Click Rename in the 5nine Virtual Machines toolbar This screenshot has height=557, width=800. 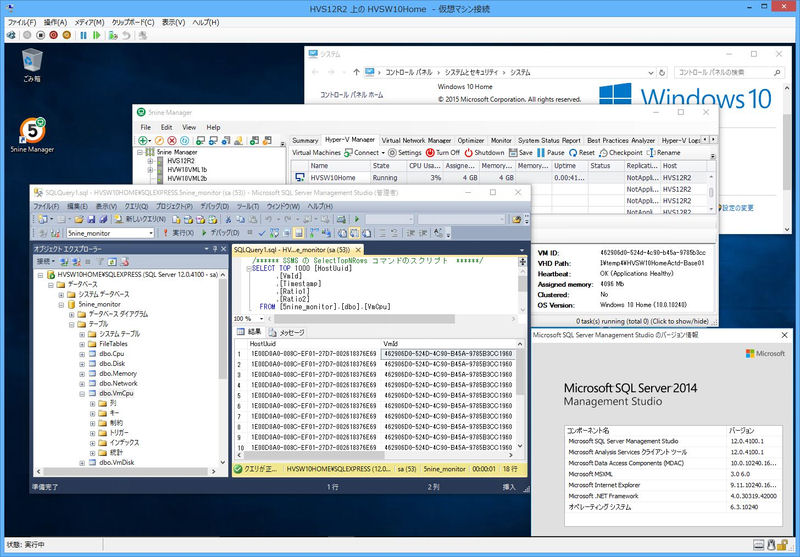[664, 153]
